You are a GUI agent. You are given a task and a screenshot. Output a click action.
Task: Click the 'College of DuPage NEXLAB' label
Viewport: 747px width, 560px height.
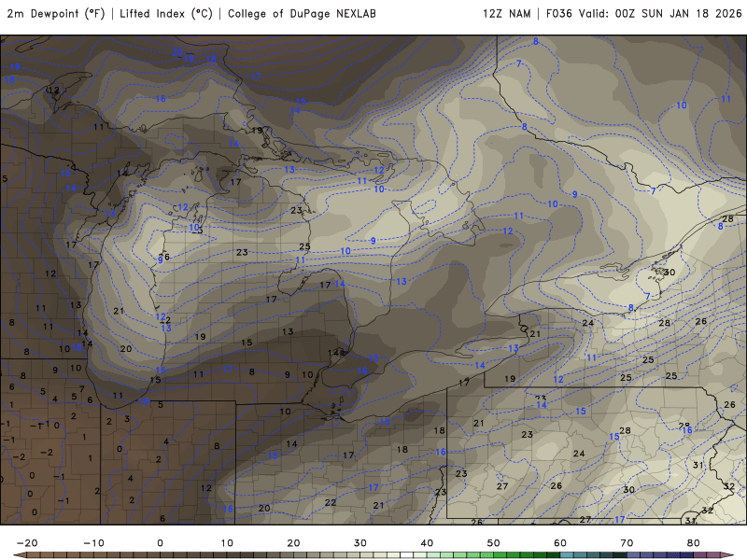click(x=302, y=14)
